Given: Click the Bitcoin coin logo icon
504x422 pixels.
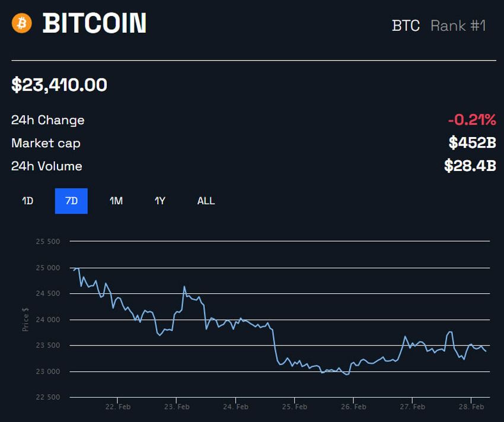Looking at the screenshot, I should (x=22, y=24).
